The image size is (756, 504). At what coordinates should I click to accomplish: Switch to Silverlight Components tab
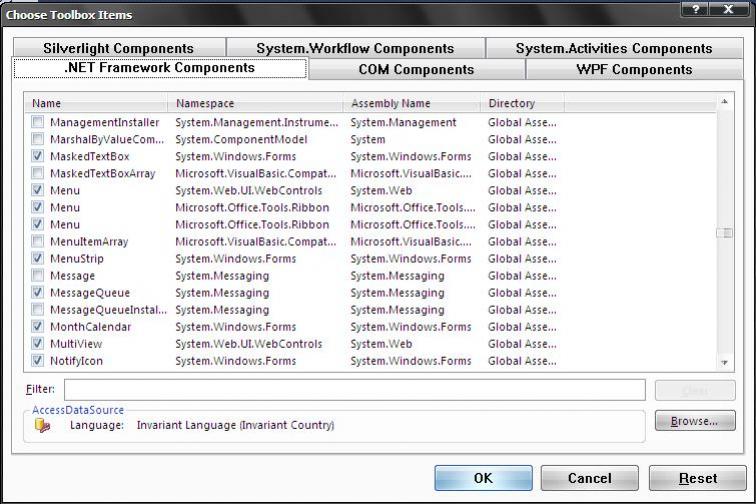[x=119, y=48]
